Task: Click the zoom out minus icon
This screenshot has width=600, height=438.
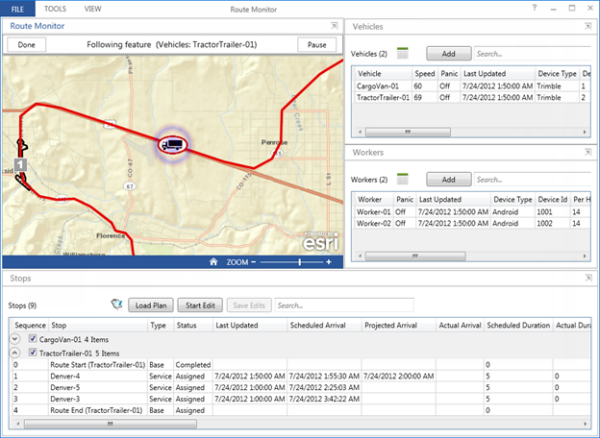Action: pyautogui.click(x=253, y=262)
